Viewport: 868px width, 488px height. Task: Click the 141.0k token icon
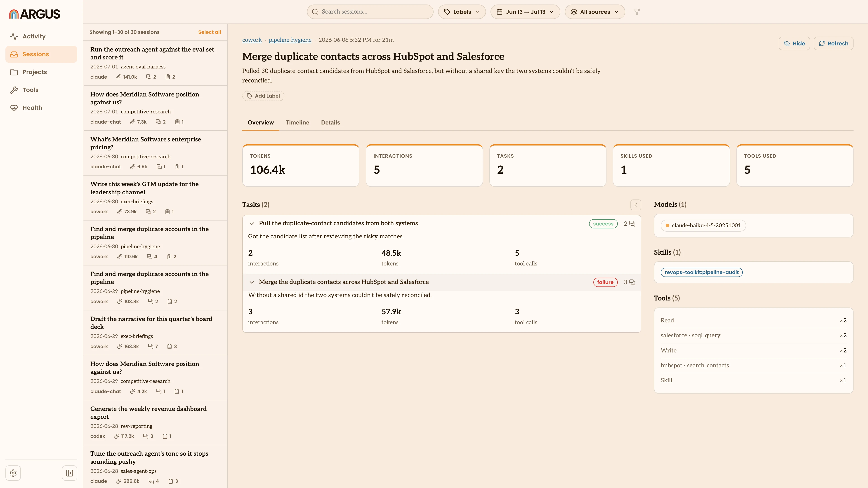119,77
